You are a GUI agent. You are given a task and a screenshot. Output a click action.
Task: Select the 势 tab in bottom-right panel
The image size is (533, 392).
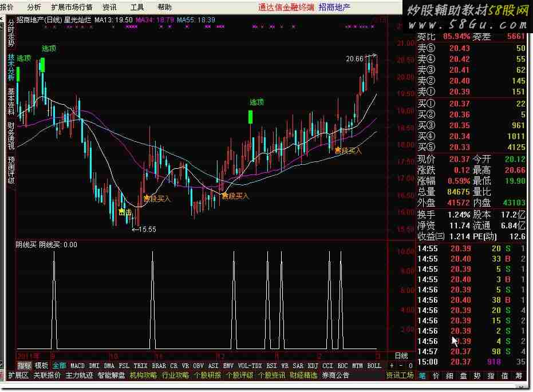pos(477,376)
